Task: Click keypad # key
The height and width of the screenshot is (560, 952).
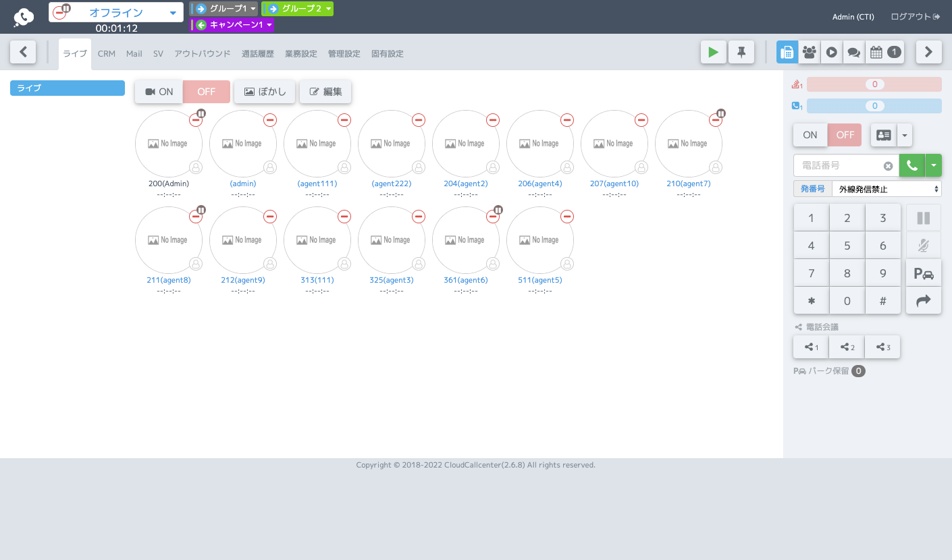Action: [x=882, y=301]
